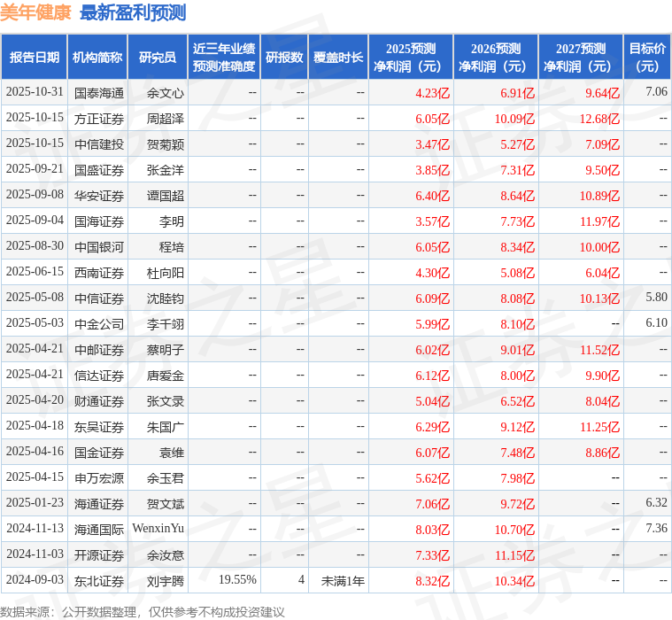The width and height of the screenshot is (672, 620).
Task: Click institution 国海证券
Action: (99, 221)
